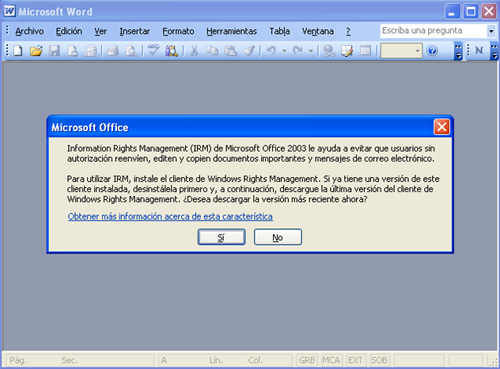Click No in the IRM dialog
Image resolution: width=500 pixels, height=369 pixels.
click(x=278, y=237)
